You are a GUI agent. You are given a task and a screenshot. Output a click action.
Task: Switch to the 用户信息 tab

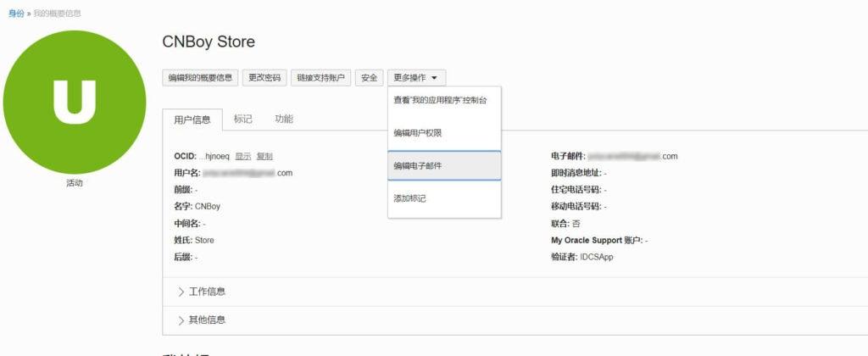192,120
